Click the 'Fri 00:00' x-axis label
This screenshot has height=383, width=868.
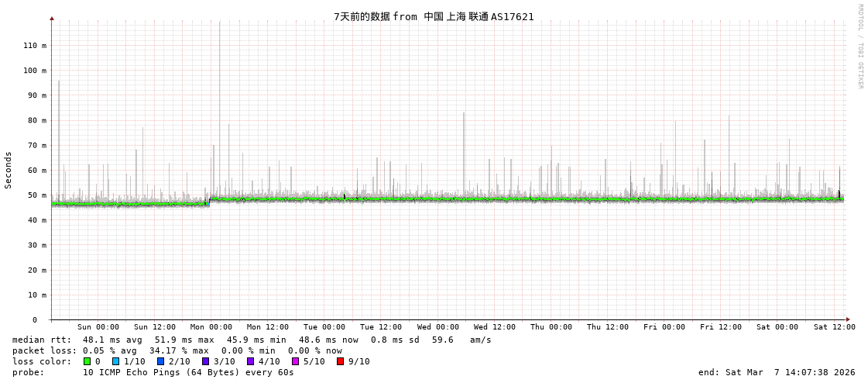coord(664,327)
